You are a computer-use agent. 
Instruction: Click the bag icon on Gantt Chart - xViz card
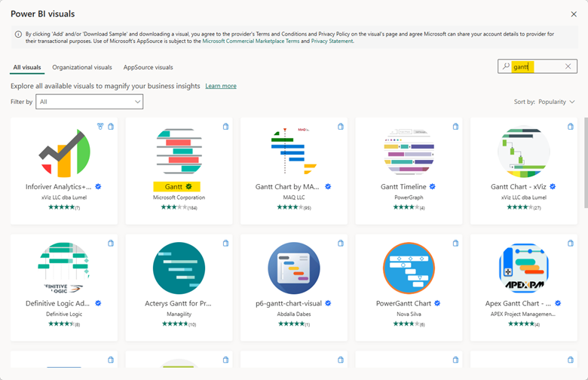pos(571,127)
